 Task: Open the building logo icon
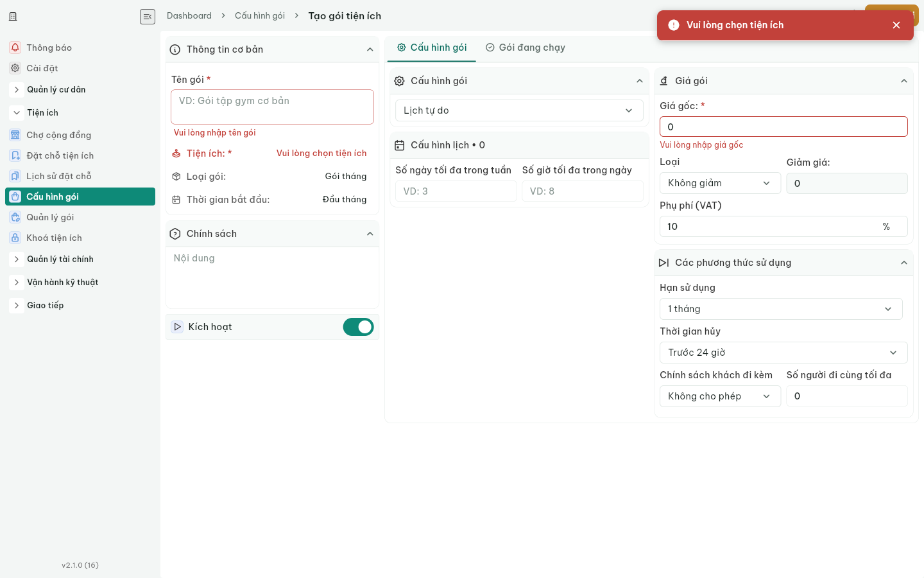(13, 17)
